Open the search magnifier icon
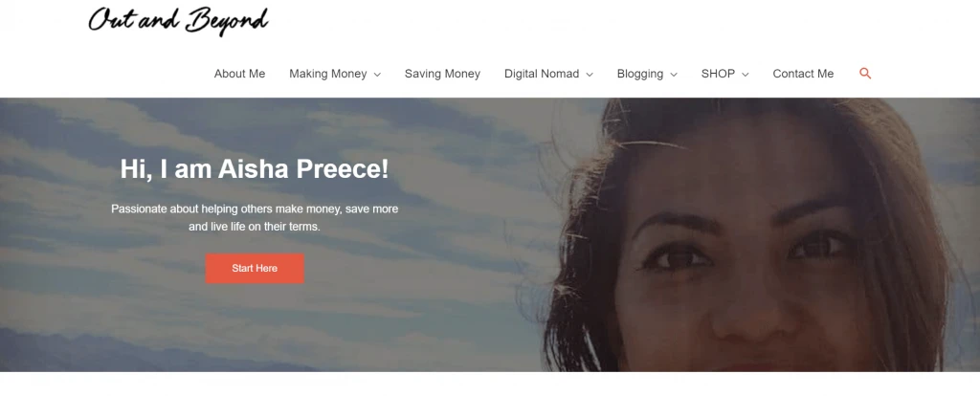This screenshot has height=396, width=980. 865,74
